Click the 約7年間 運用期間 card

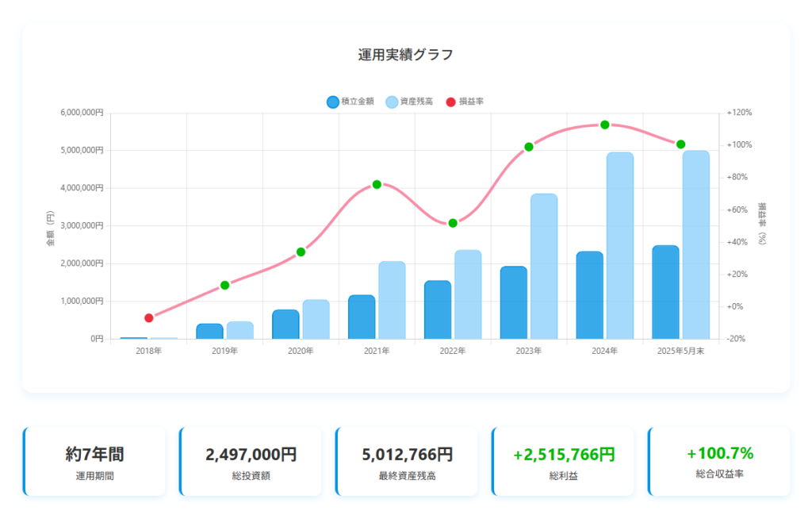[x=95, y=462]
